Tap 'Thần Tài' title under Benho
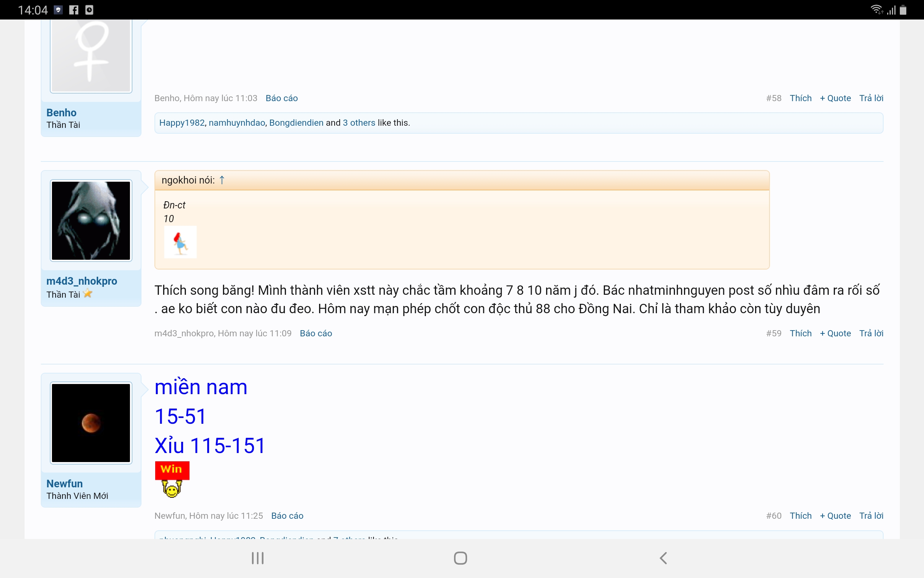This screenshot has height=578, width=924. 63,125
